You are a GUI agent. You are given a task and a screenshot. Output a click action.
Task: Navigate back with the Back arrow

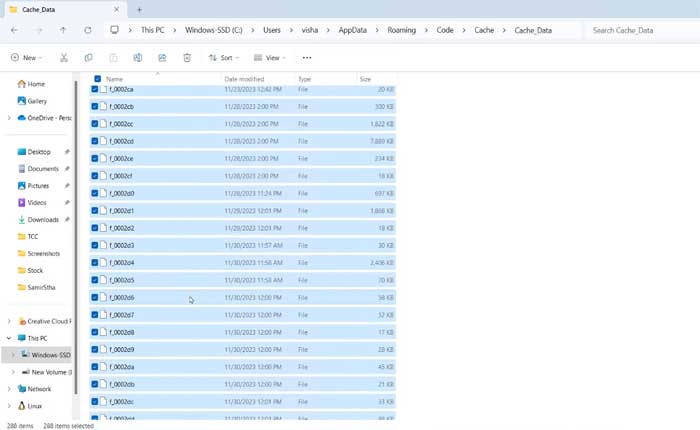pos(14,30)
